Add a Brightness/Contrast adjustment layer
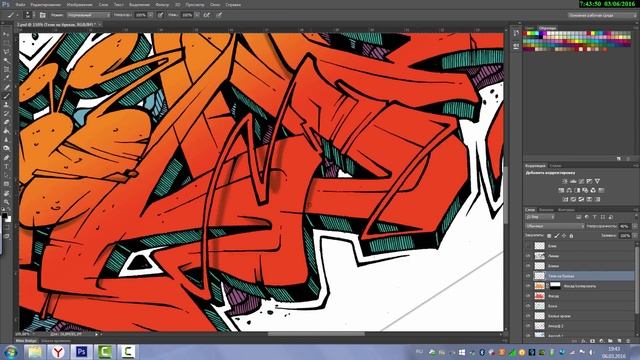 pyautogui.click(x=565, y=181)
